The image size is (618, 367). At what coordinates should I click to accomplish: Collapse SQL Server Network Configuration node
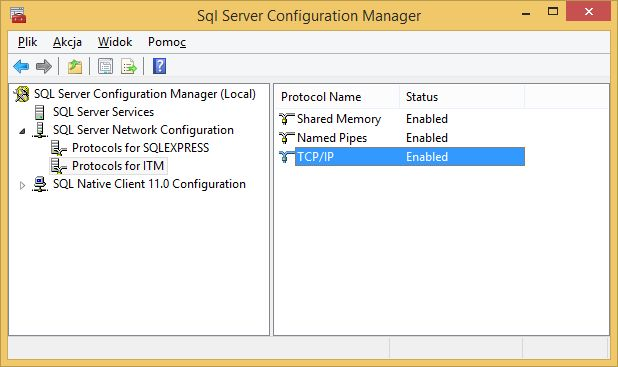click(x=22, y=131)
